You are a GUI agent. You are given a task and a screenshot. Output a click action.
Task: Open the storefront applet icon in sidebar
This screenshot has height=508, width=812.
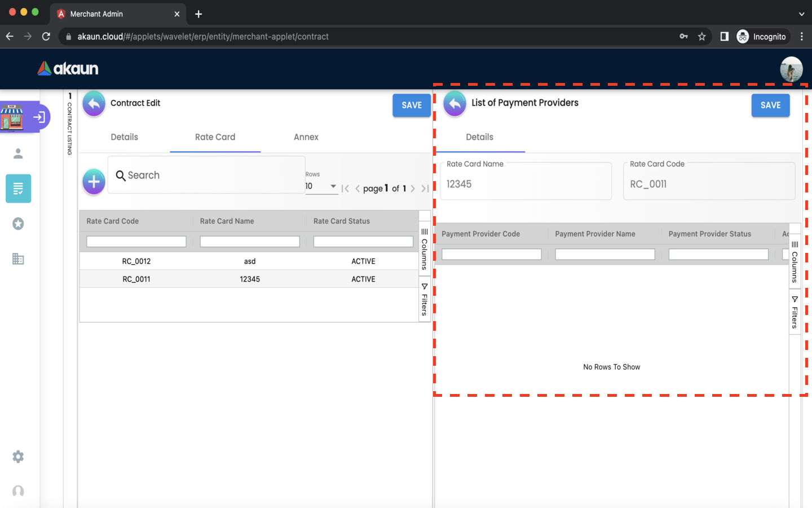coord(12,117)
